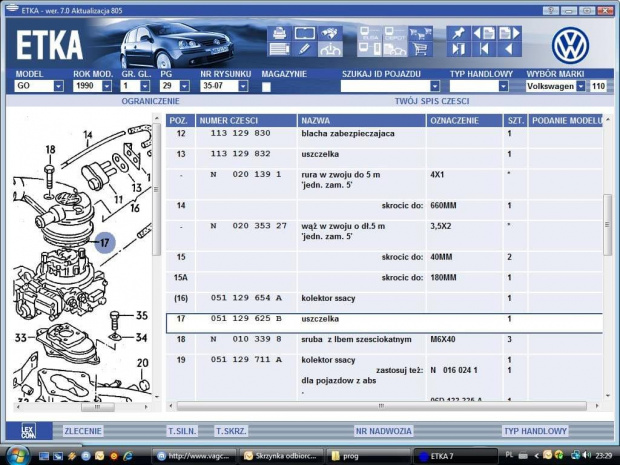
Task: Click highlighted callout 17 in diagram
Action: (105, 242)
